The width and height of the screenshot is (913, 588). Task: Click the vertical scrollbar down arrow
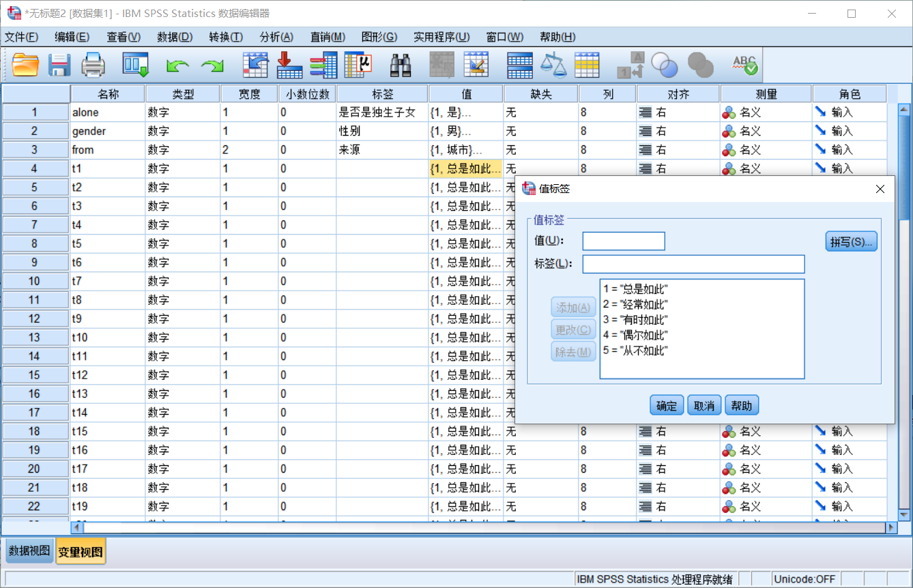pyautogui.click(x=904, y=515)
